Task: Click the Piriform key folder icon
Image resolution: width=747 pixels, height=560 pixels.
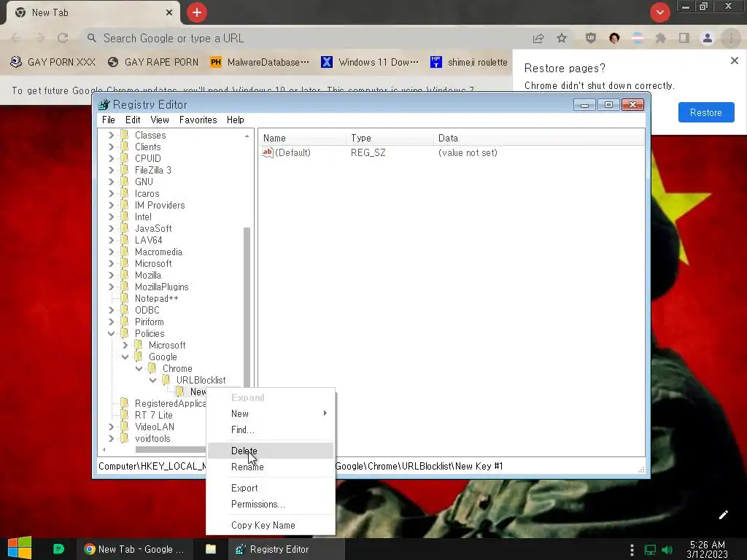Action: 124,322
